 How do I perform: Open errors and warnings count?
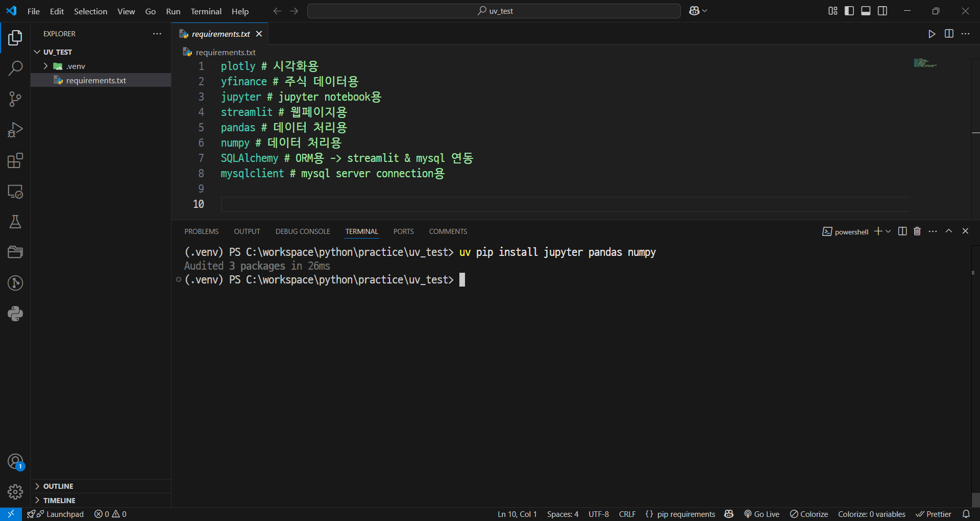coord(110,514)
